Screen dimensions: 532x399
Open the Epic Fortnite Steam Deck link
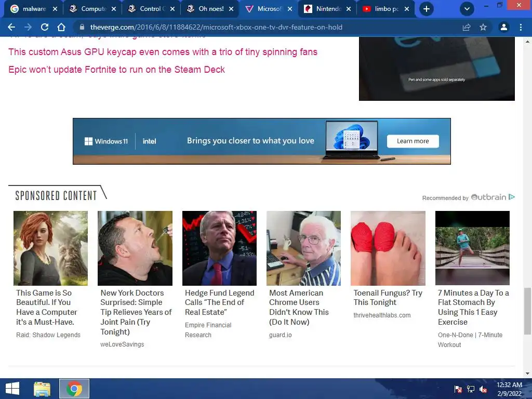point(117,70)
